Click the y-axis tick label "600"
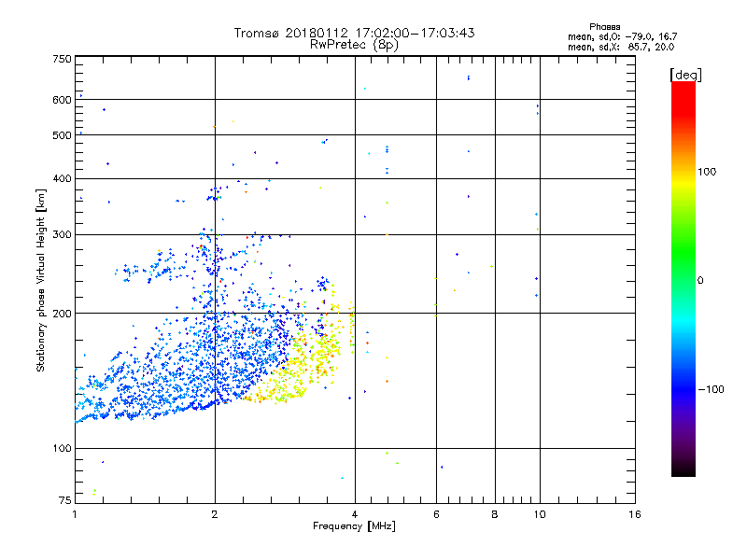Image resolution: width=747 pixels, height=560 pixels. coord(63,100)
